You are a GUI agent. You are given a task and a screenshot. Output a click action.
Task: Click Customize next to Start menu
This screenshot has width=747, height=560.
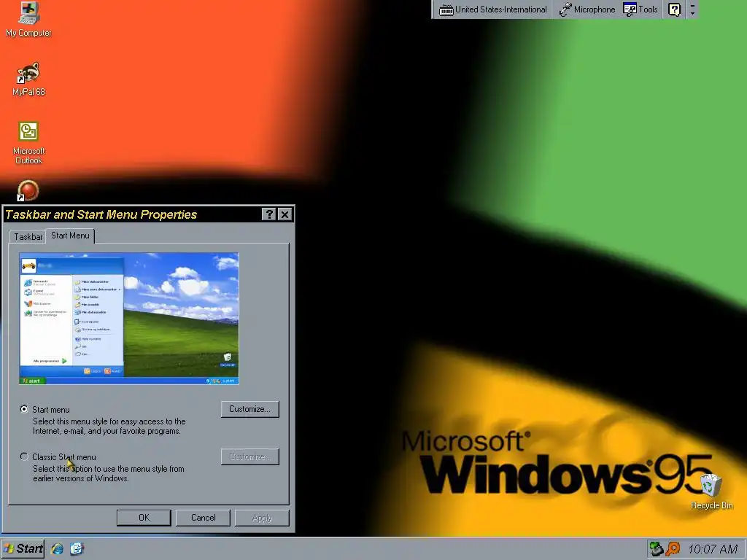(x=249, y=409)
